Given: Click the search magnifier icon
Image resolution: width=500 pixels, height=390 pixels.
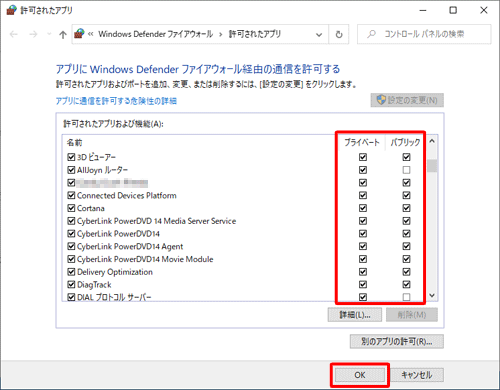Looking at the screenshot, I should [x=371, y=34].
